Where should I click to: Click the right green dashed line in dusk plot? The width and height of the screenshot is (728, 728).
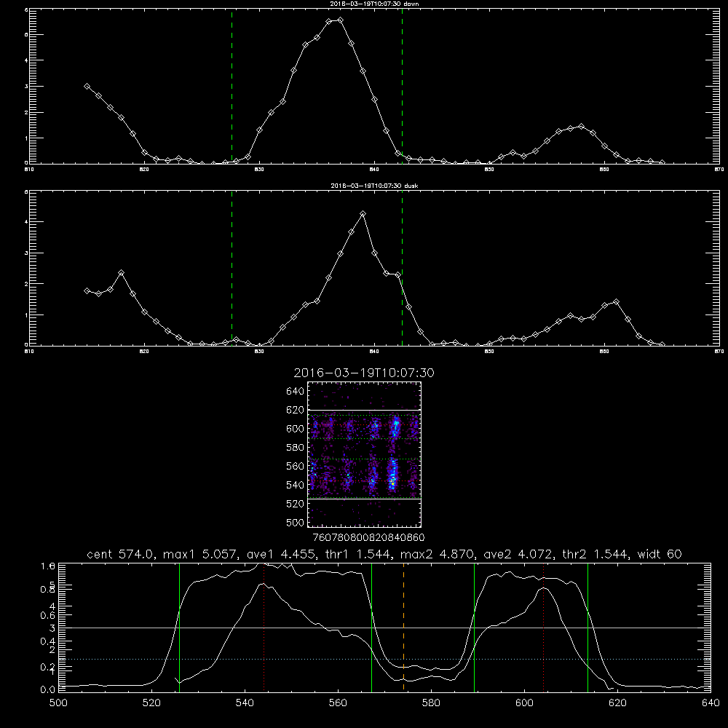click(402, 268)
